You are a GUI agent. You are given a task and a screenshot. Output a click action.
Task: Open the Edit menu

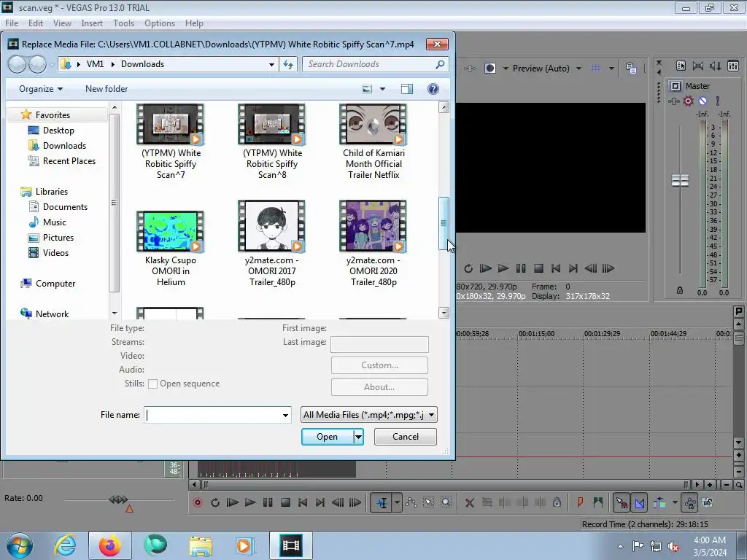(x=36, y=23)
